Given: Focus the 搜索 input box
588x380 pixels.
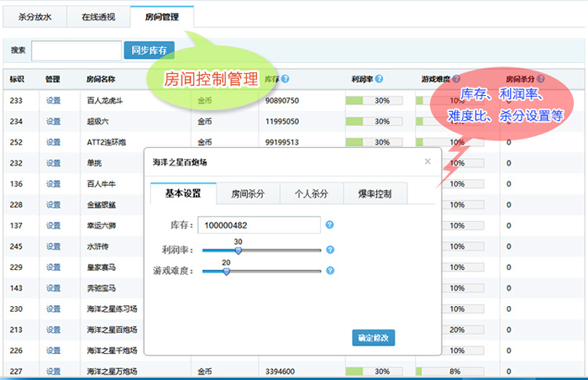Looking at the screenshot, I should [x=76, y=50].
